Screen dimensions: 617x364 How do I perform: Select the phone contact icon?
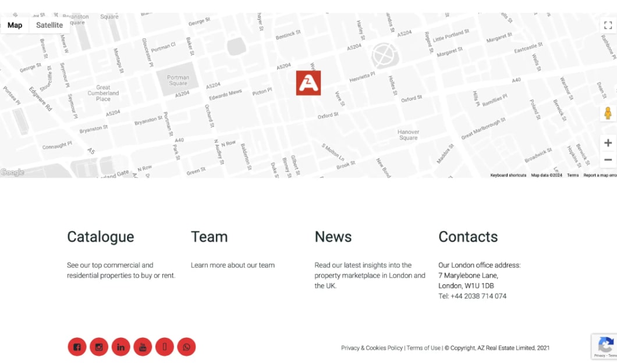[x=165, y=347]
